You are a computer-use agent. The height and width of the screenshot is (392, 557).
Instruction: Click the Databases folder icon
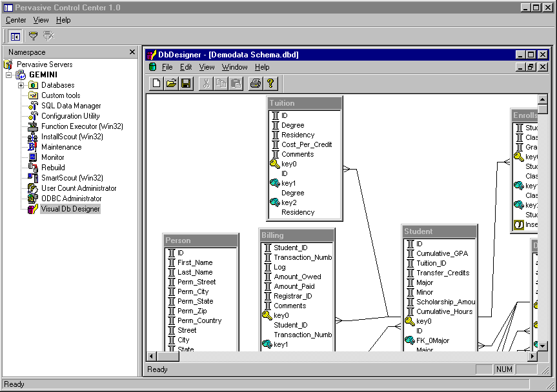(x=33, y=85)
